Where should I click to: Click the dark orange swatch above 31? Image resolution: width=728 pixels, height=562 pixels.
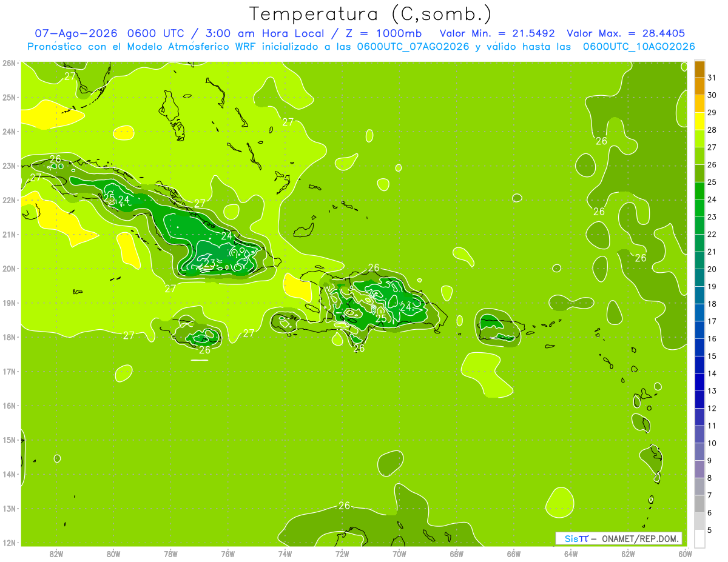click(700, 69)
